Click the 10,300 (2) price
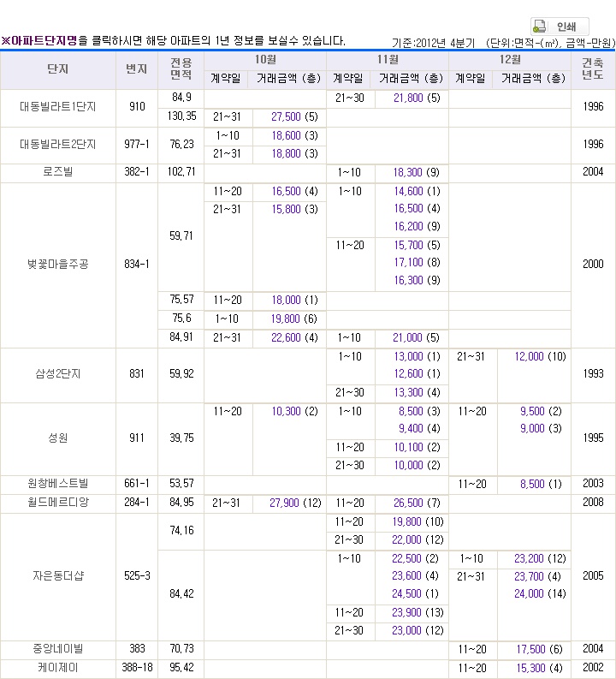The image size is (616, 679). click(294, 411)
